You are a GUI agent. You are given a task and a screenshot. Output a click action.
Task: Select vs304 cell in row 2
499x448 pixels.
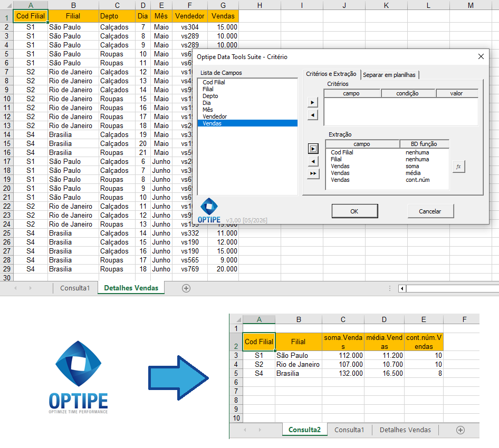tap(190, 27)
